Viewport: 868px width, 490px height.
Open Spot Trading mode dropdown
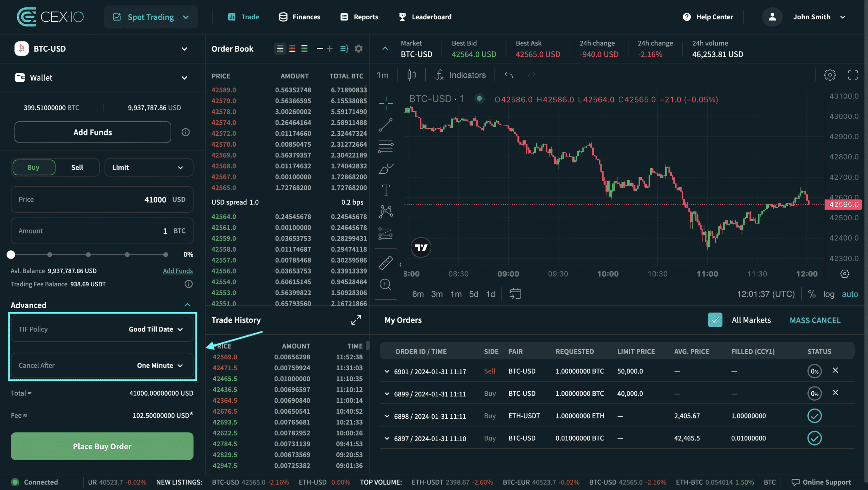(x=151, y=17)
